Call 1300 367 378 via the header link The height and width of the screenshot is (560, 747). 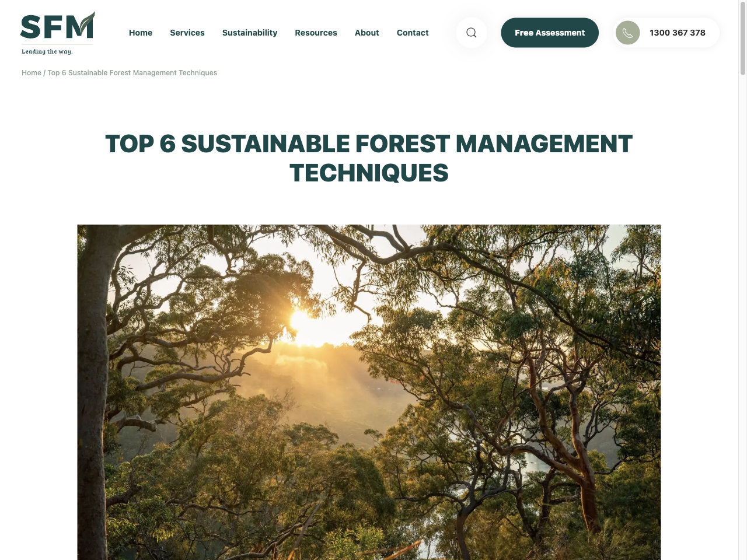[x=677, y=33]
